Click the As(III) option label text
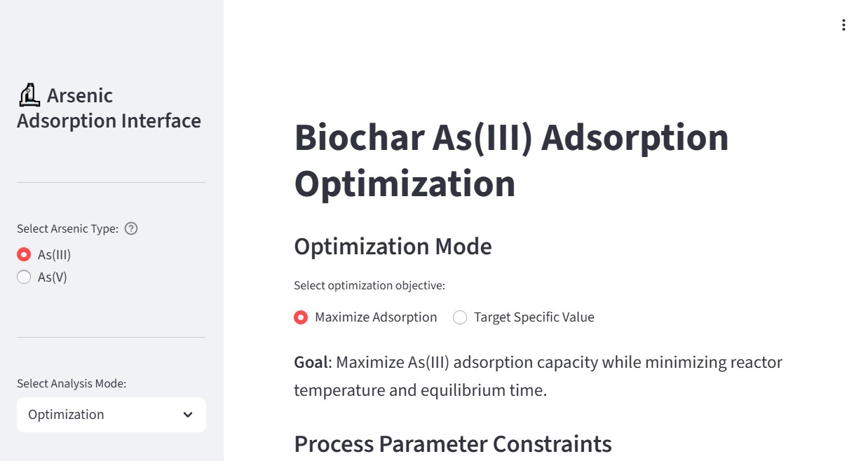 pos(55,254)
